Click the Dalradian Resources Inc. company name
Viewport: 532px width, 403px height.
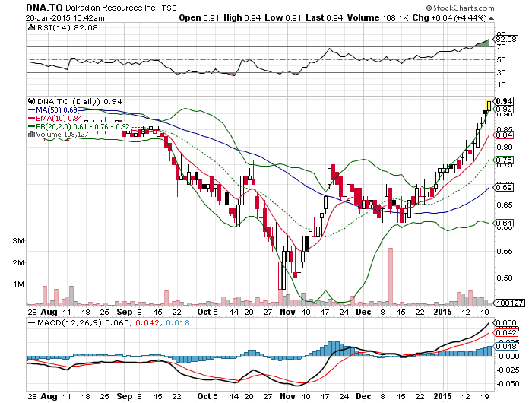tap(111, 8)
